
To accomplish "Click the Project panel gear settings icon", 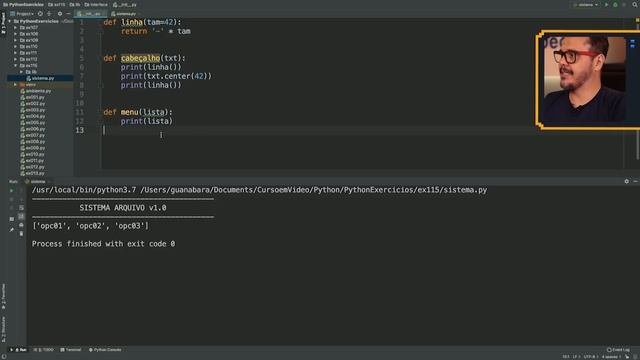I will (60, 13).
